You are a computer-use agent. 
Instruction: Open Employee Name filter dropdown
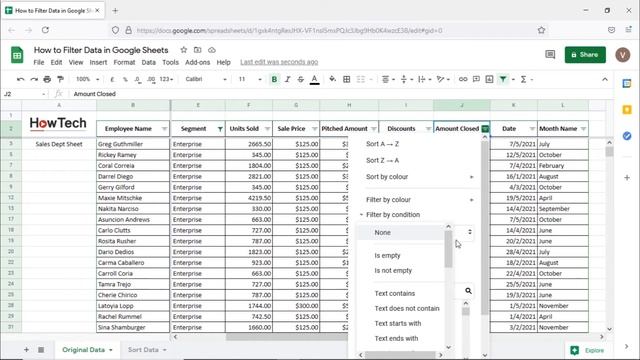tap(164, 129)
